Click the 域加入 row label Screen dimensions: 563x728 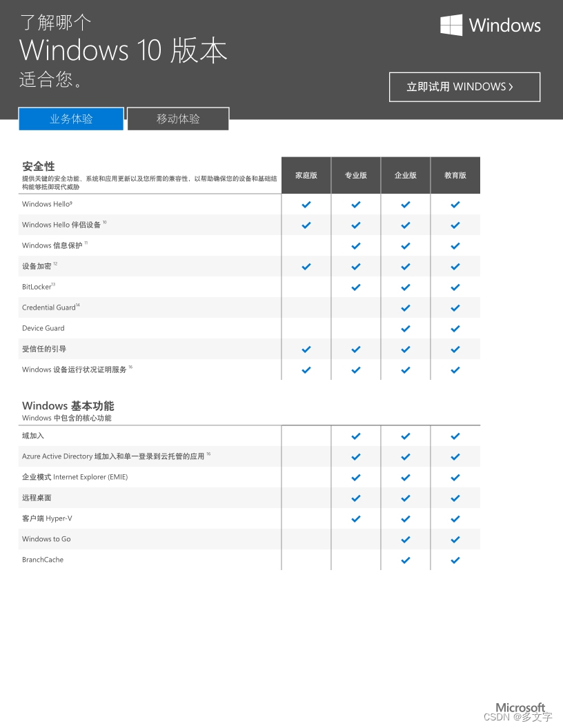click(x=33, y=436)
